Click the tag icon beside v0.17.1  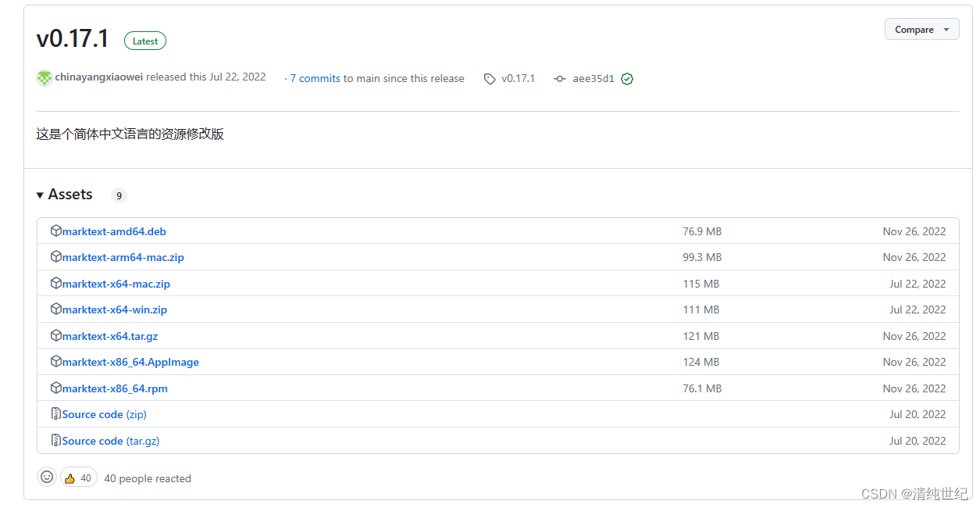[x=490, y=79]
